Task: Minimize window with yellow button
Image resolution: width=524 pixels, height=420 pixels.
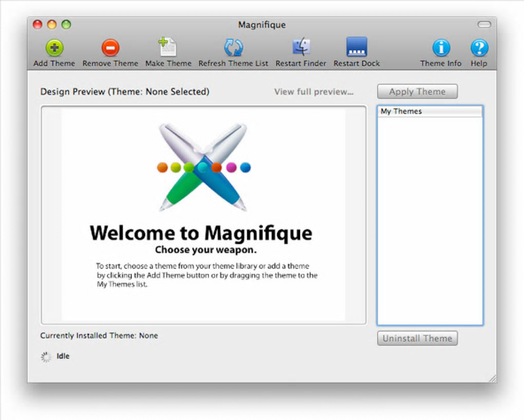Action: [x=52, y=24]
